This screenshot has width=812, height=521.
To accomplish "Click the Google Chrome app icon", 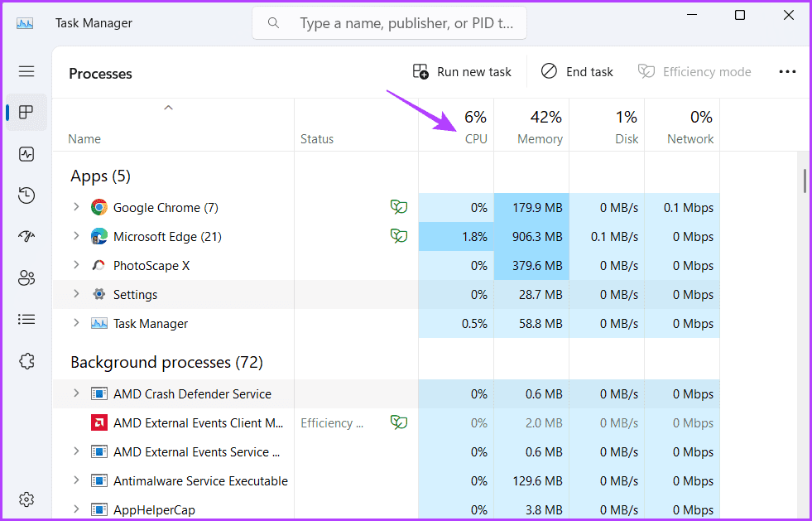I will (98, 208).
